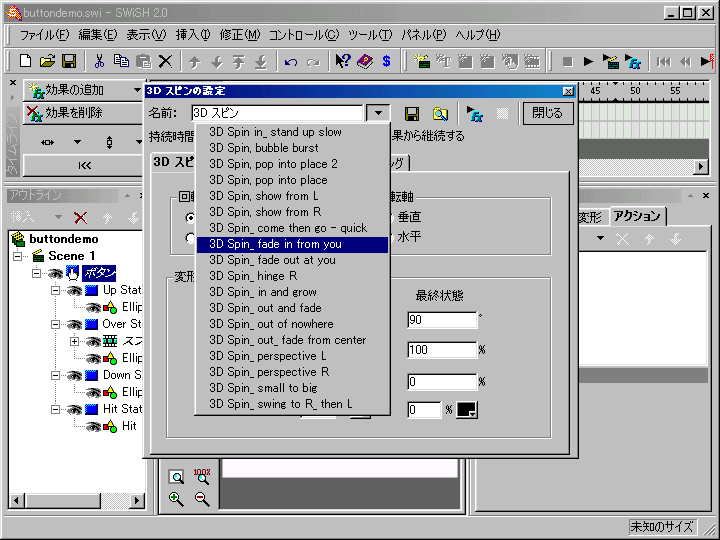Screen dimensions: 720x540
Task: Toggle visibility eye of Down State
Action: click(x=74, y=375)
